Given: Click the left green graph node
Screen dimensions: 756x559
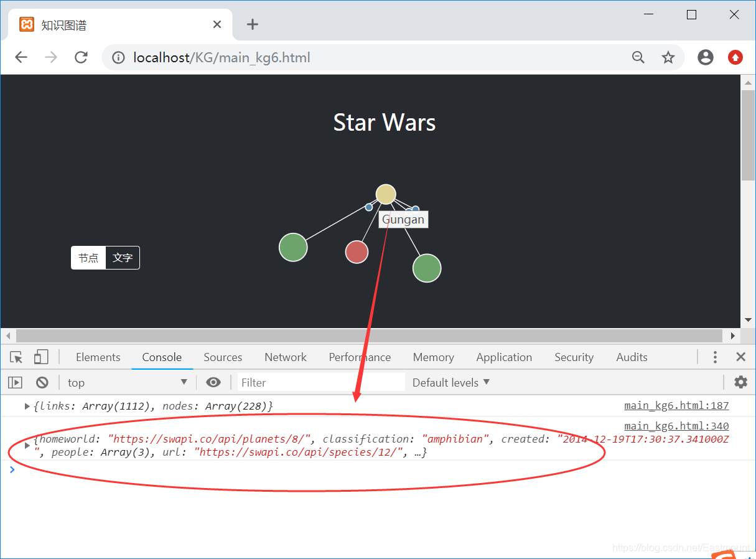Looking at the screenshot, I should coord(293,247).
